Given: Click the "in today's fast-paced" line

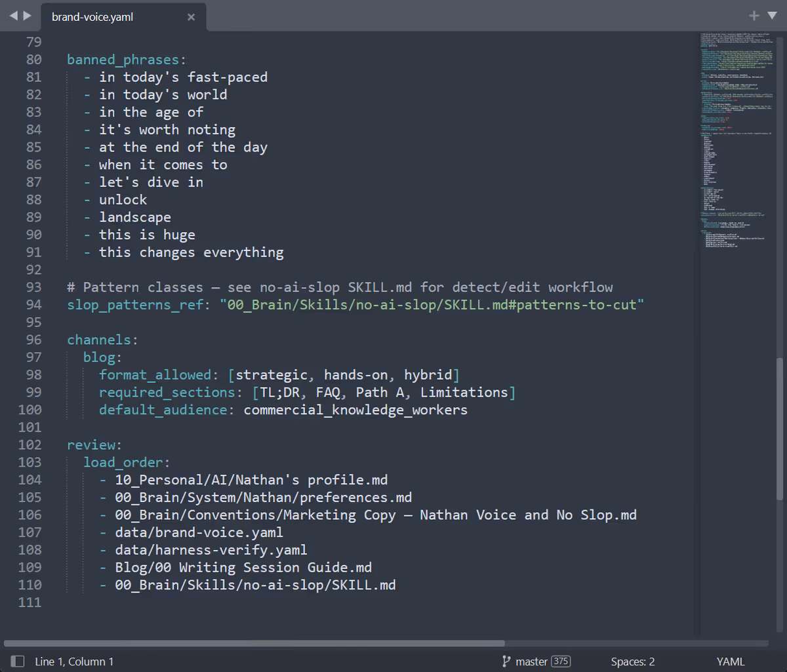Looking at the screenshot, I should pos(183,77).
